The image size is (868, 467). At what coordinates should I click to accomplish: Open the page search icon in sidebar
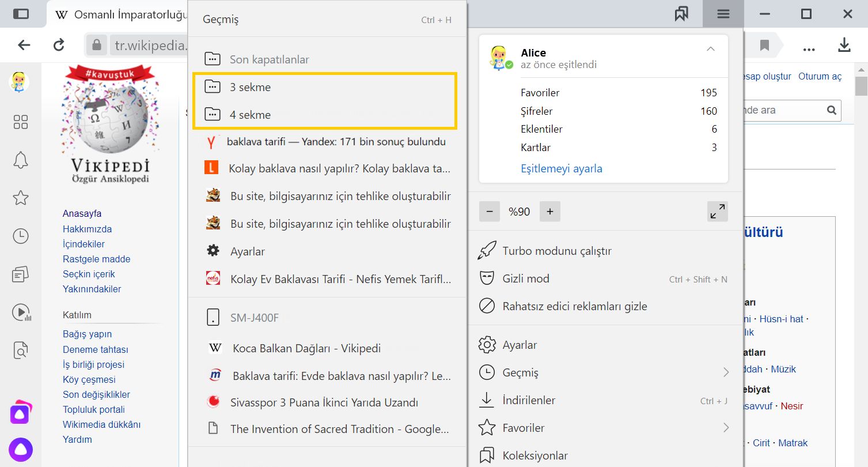tap(21, 349)
